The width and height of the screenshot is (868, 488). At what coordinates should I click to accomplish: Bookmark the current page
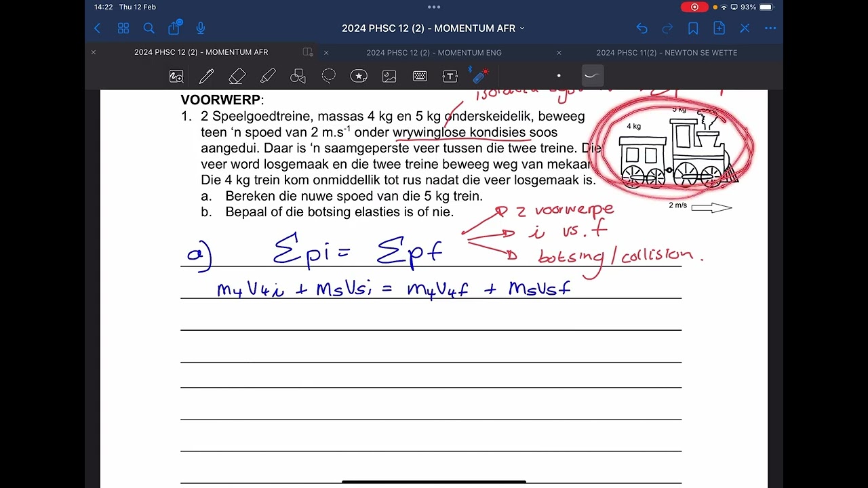(x=693, y=28)
